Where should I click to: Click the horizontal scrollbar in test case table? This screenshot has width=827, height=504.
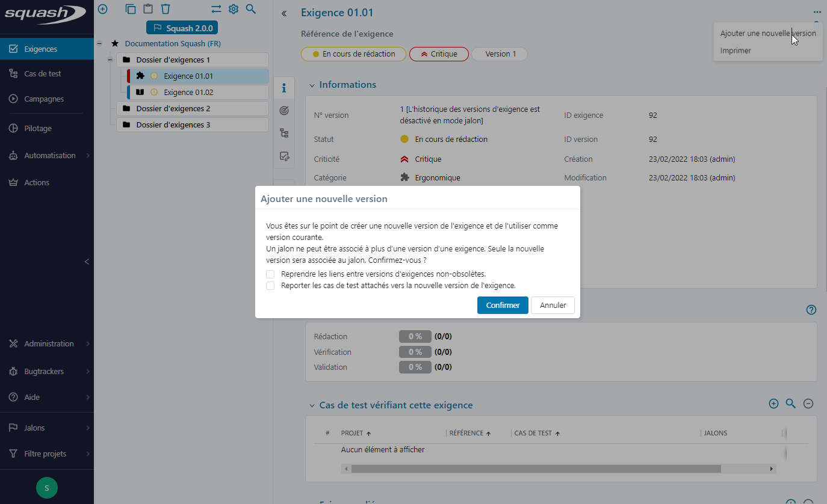tap(536, 469)
